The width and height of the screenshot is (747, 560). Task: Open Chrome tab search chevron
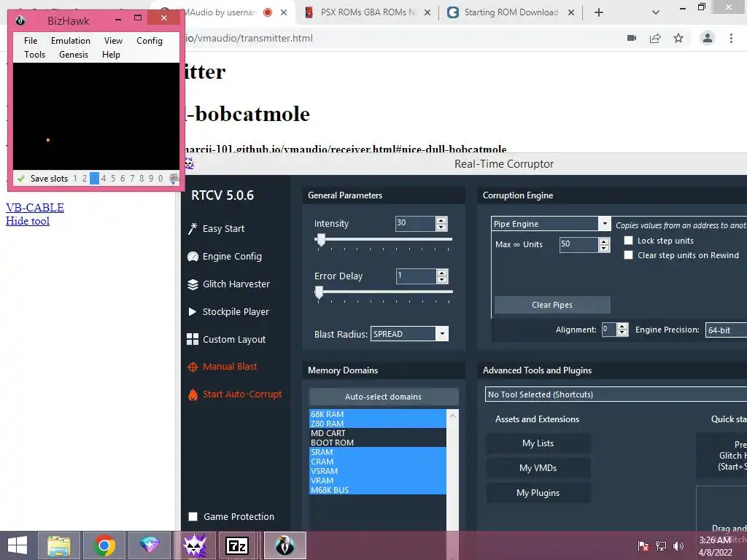[x=656, y=12]
